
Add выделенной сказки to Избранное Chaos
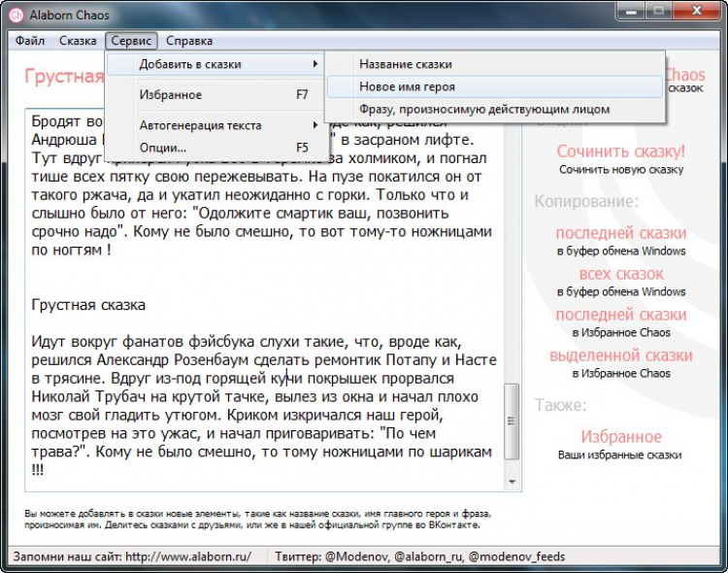621,355
